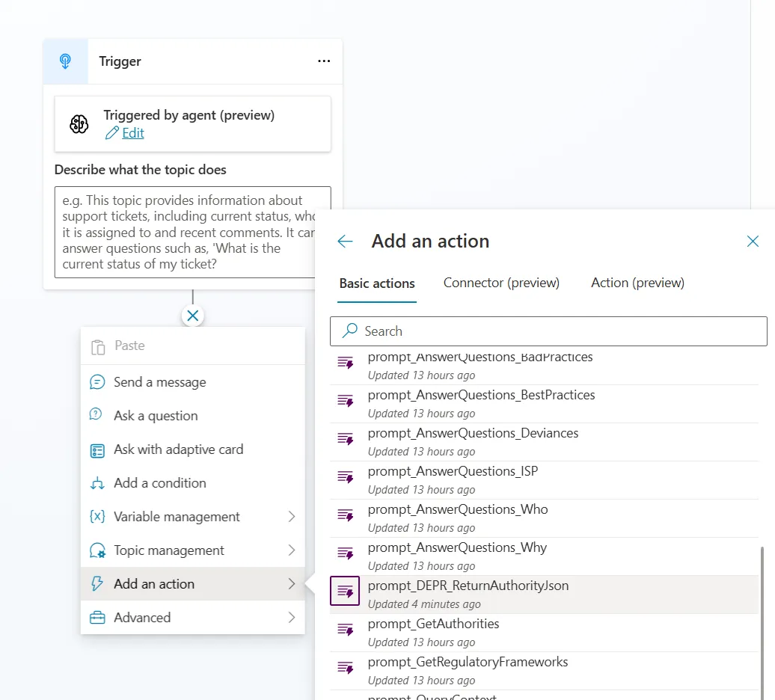Go back with the left arrow
The image size is (775, 700).
(x=345, y=241)
